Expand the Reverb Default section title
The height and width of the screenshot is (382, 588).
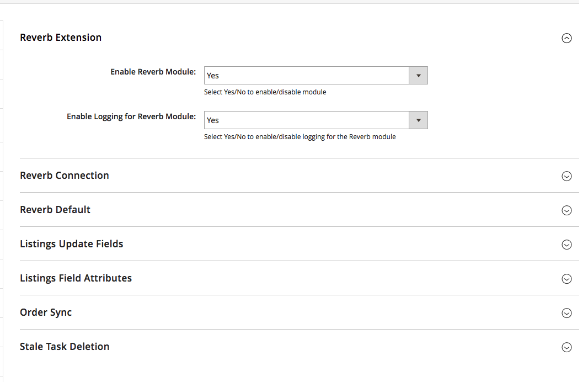(x=55, y=210)
